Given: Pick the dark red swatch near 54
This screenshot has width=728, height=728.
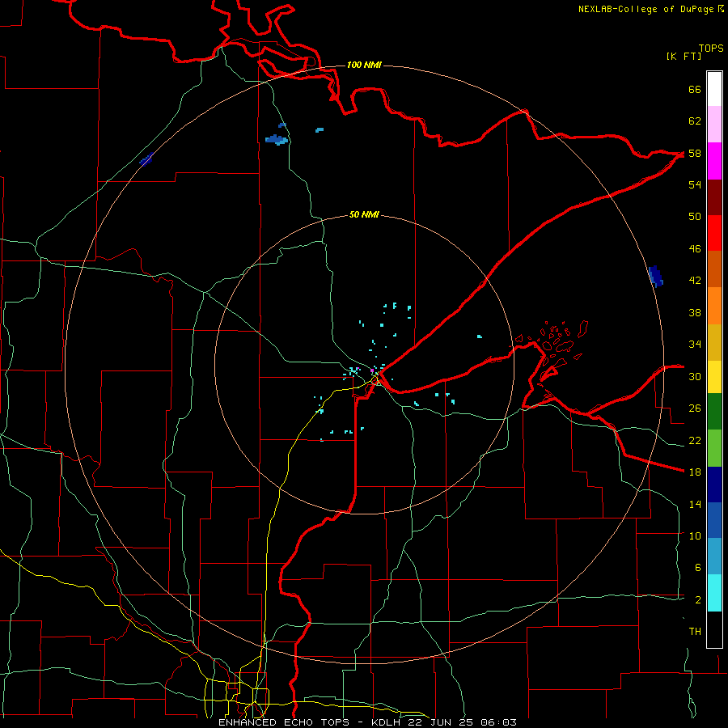Looking at the screenshot, I should click(714, 197).
